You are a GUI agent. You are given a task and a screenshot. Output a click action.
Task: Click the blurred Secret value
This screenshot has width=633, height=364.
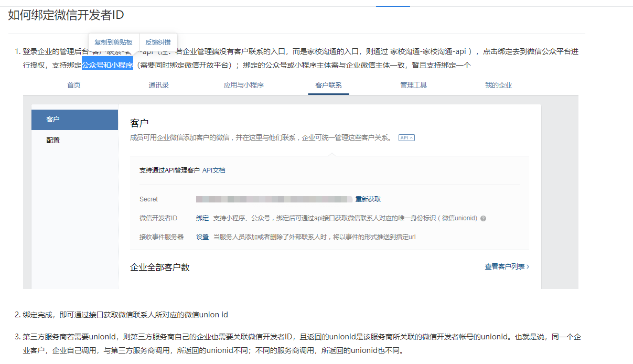click(x=274, y=199)
